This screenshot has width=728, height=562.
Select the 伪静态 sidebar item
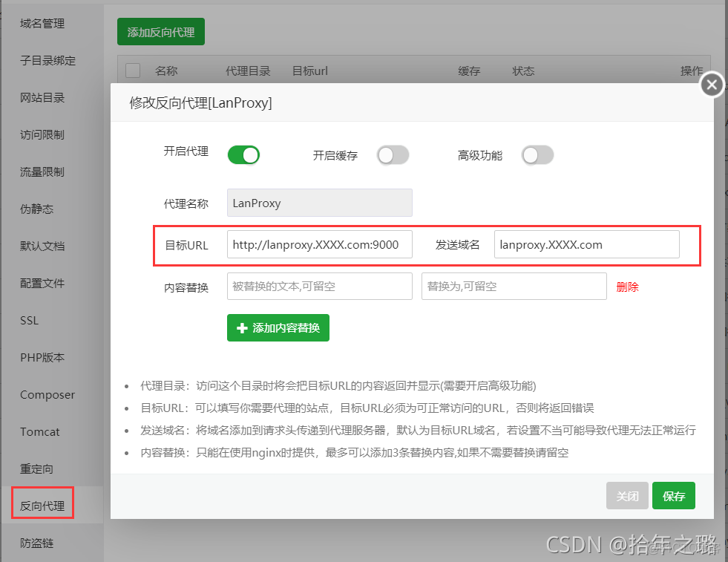(37, 209)
